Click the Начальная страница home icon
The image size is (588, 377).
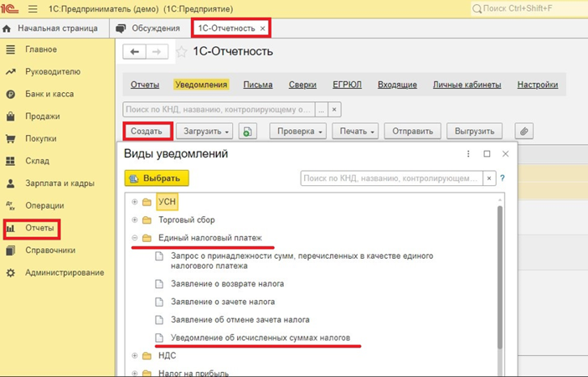click(x=7, y=28)
